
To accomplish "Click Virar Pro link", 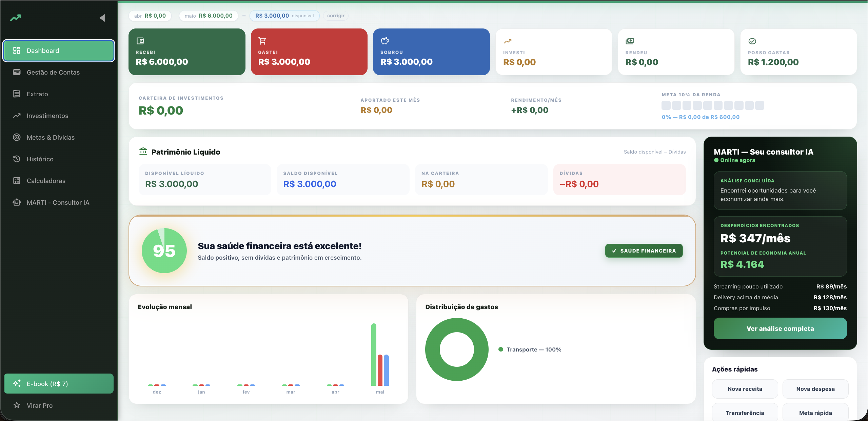I will (x=40, y=405).
